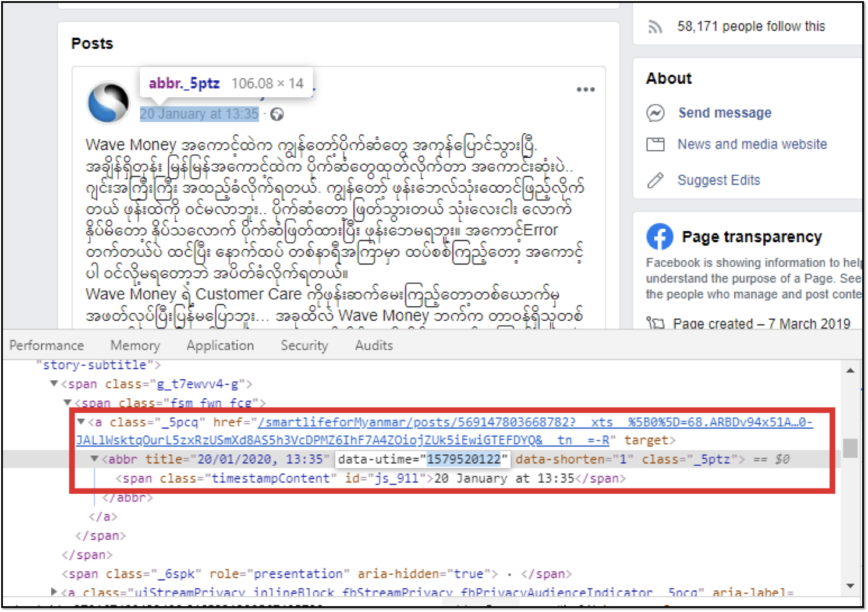Select the closing abbr tag line

coord(127,498)
